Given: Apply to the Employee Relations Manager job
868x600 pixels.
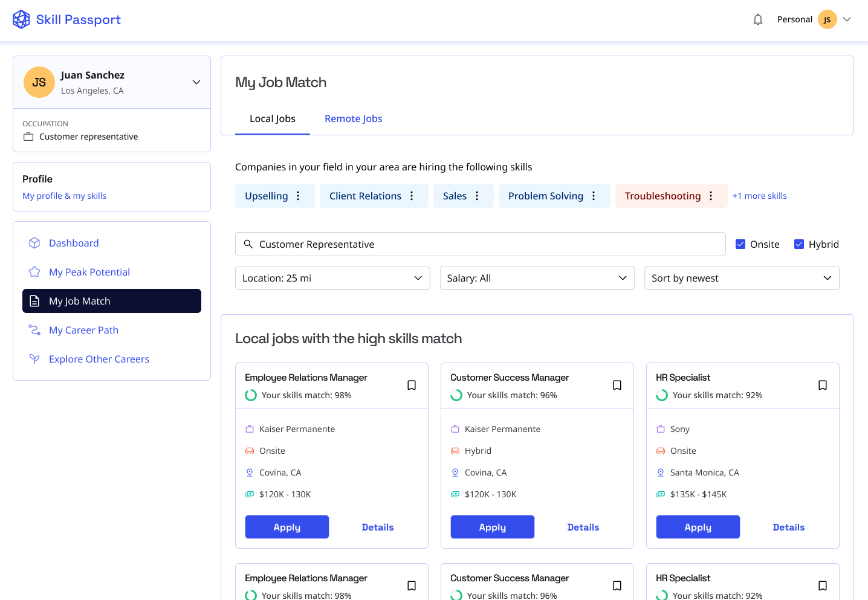Looking at the screenshot, I should click(x=287, y=527).
